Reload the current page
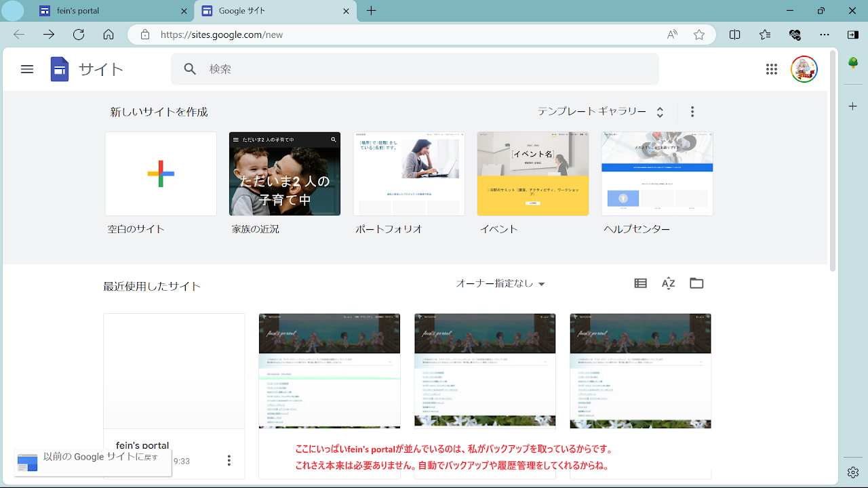Viewport: 868px width, 488px height. pyautogui.click(x=79, y=35)
